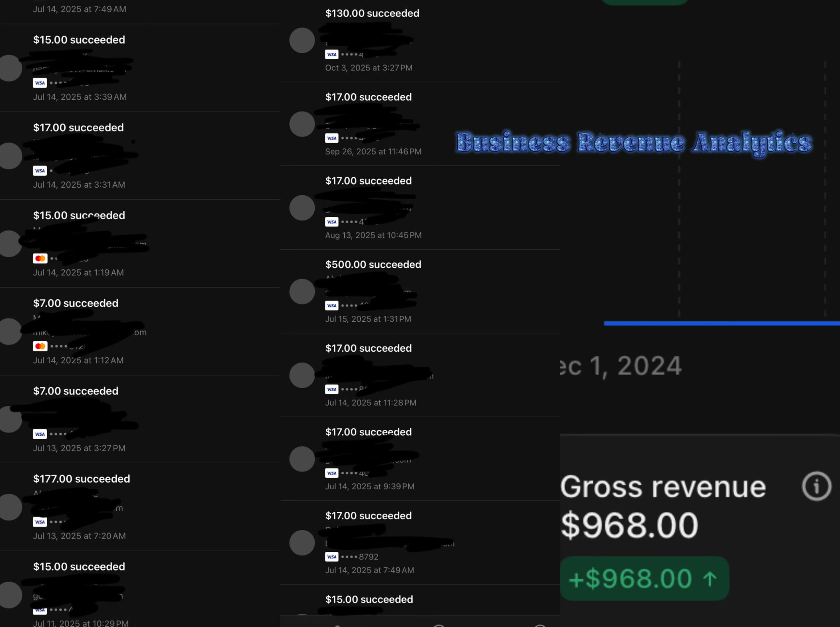Viewport: 840px width, 627px height.
Task: Click Mastercard icon on $7.00 Jul 14 payment
Action: point(40,346)
